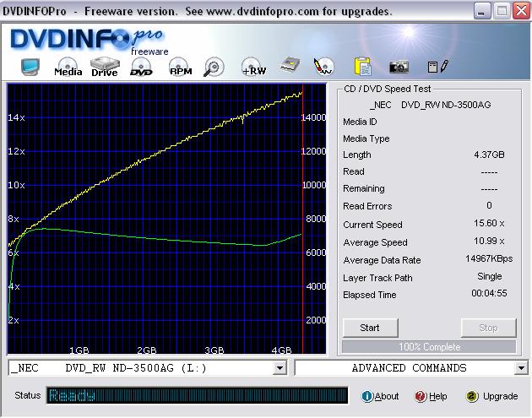This screenshot has height=418, width=532.
Task: Click the Media Type label
Action: [x=366, y=138]
